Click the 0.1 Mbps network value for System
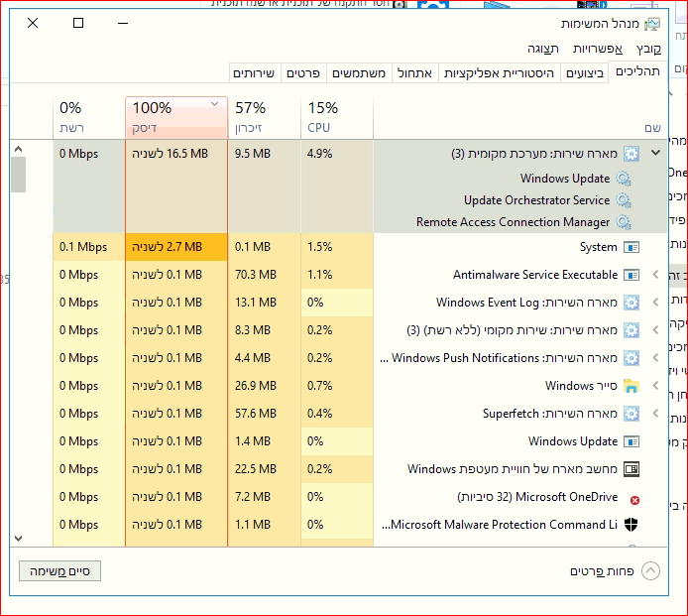 [89, 247]
